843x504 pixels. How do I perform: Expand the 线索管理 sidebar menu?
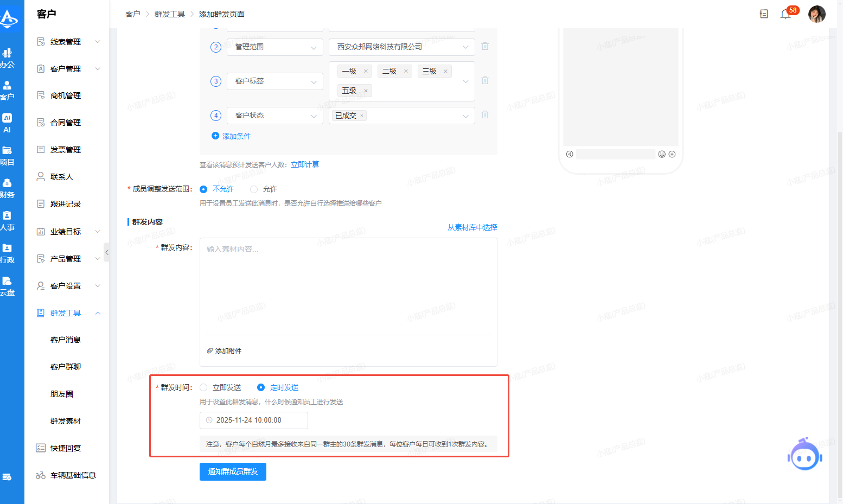[68, 42]
